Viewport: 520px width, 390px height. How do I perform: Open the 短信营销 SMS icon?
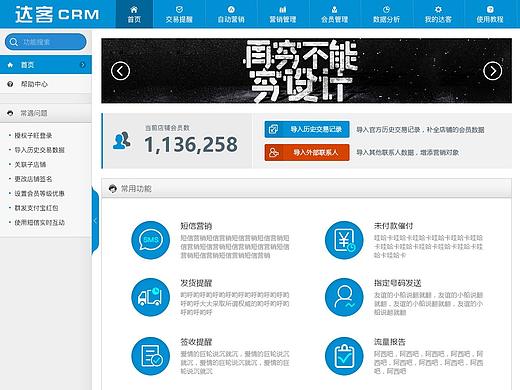[151, 240]
